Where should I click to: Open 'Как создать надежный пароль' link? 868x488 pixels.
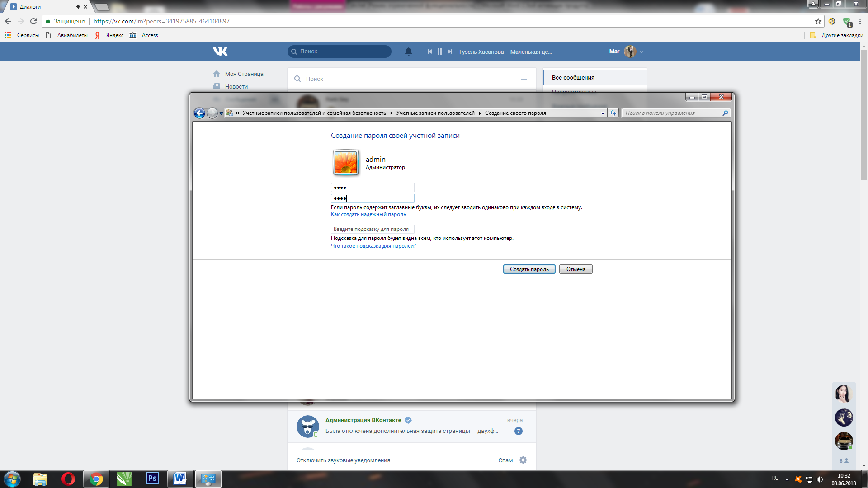pyautogui.click(x=368, y=215)
